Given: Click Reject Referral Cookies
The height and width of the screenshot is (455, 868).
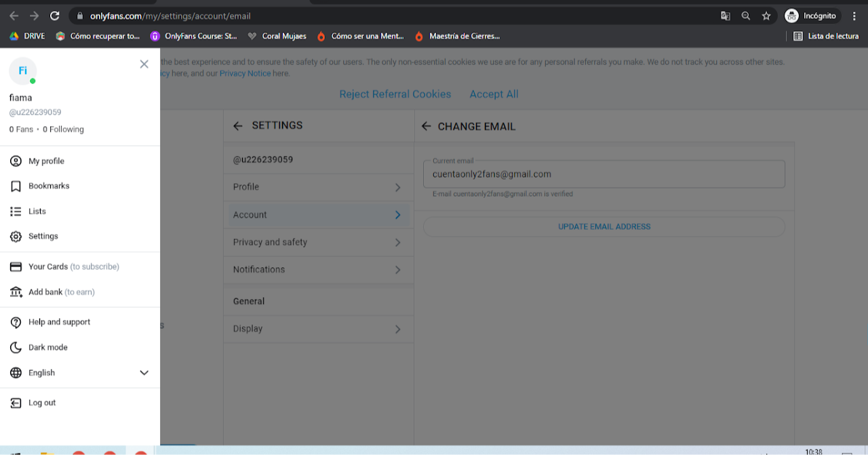Looking at the screenshot, I should coord(395,94).
